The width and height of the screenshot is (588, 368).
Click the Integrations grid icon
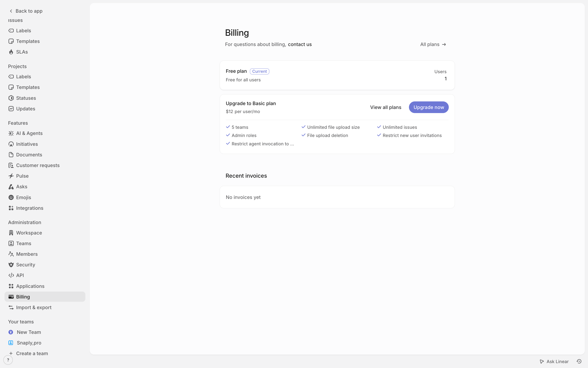click(x=11, y=208)
